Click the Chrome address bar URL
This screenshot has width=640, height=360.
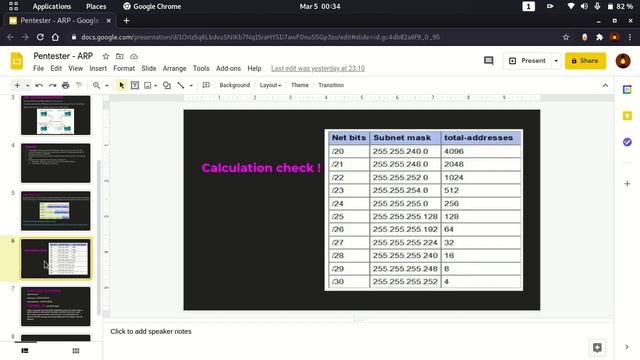click(260, 37)
